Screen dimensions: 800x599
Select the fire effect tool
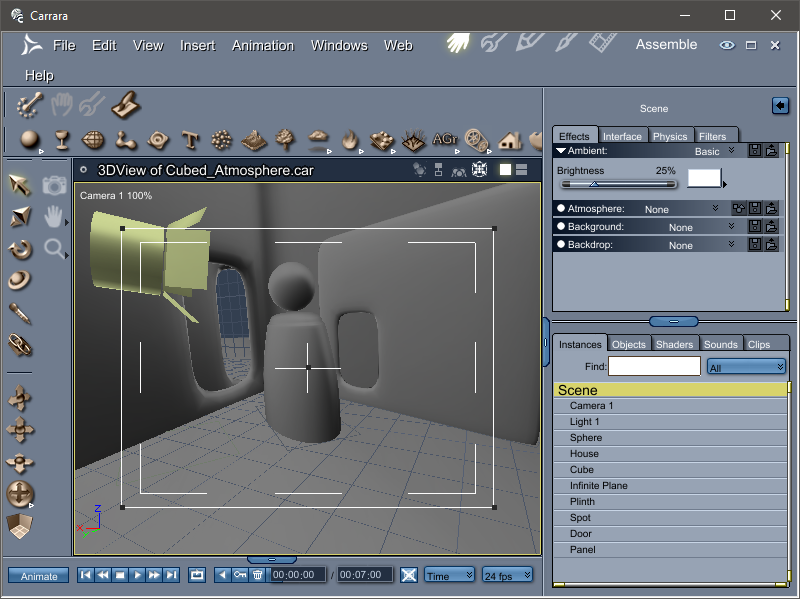click(349, 140)
